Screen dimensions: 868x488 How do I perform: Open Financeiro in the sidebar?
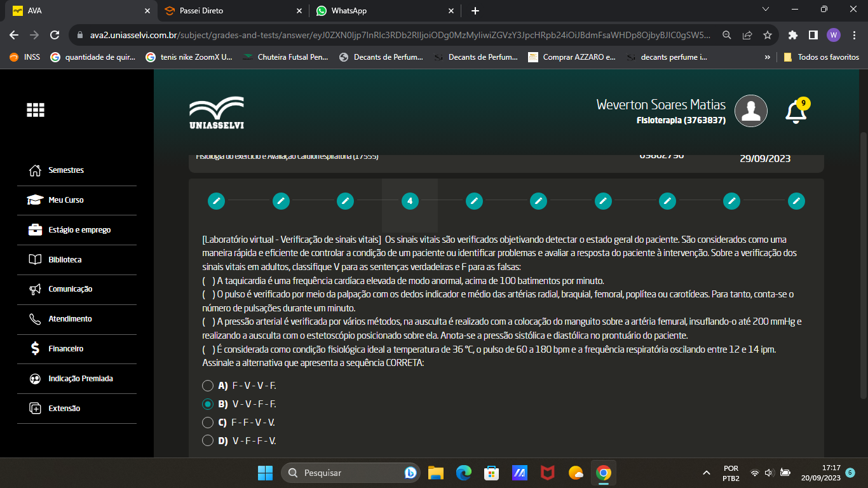[x=65, y=349]
